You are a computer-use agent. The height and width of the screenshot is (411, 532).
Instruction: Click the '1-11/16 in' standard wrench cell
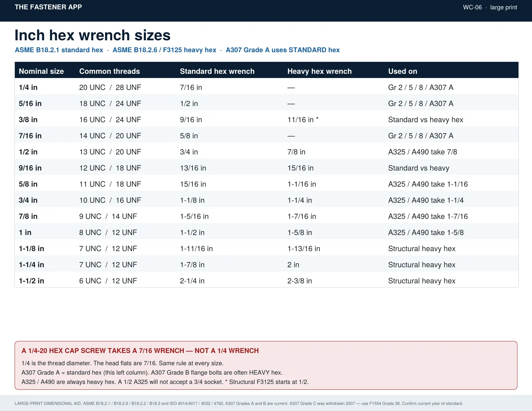[196, 249]
